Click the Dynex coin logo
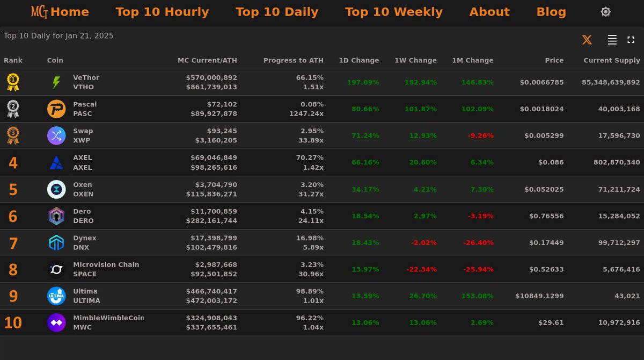The image size is (644, 360). pos(56,243)
